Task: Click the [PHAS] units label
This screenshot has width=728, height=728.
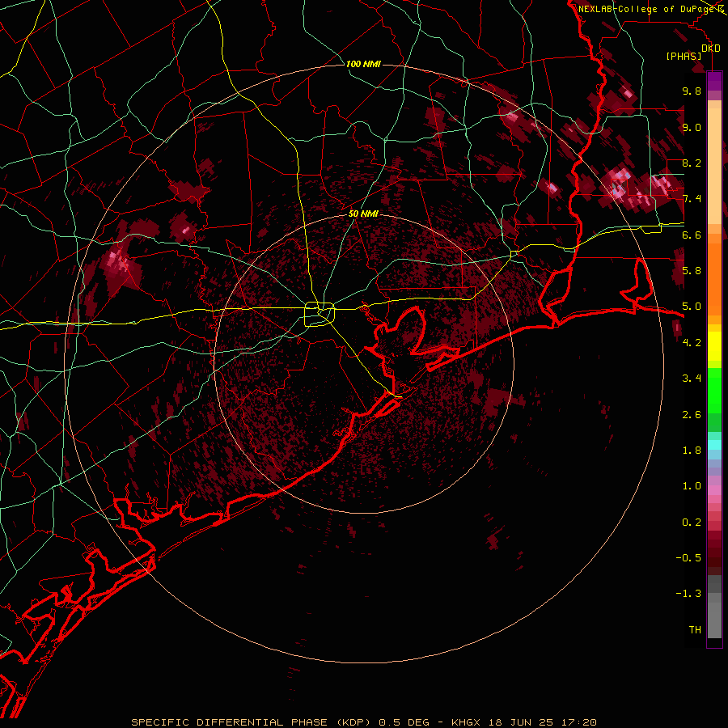Action: [684, 57]
